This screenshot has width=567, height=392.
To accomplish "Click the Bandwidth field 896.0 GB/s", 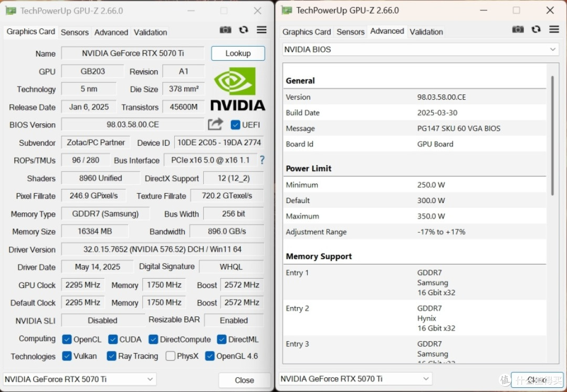I will click(227, 231).
